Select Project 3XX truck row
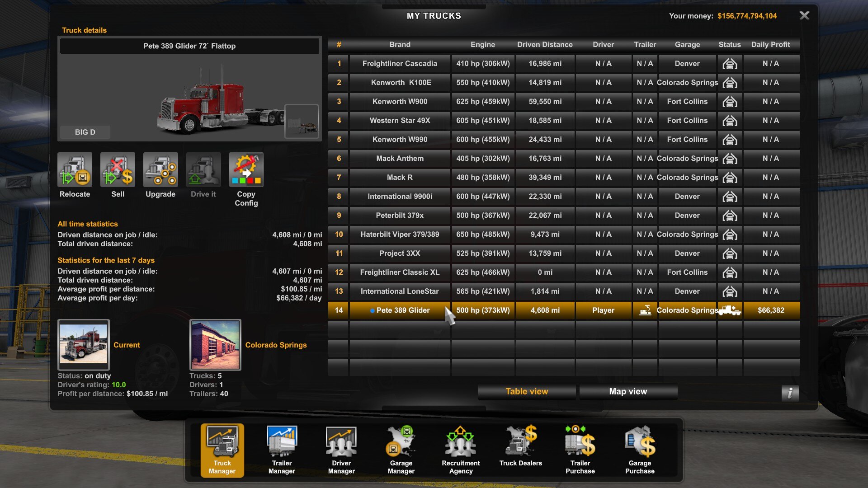The height and width of the screenshot is (488, 868). click(564, 253)
